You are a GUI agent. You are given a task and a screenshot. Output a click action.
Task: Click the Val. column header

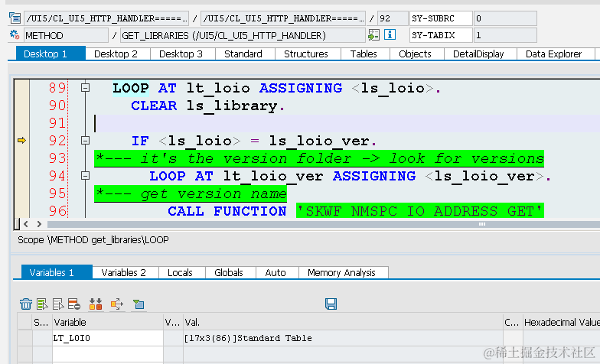click(x=343, y=323)
